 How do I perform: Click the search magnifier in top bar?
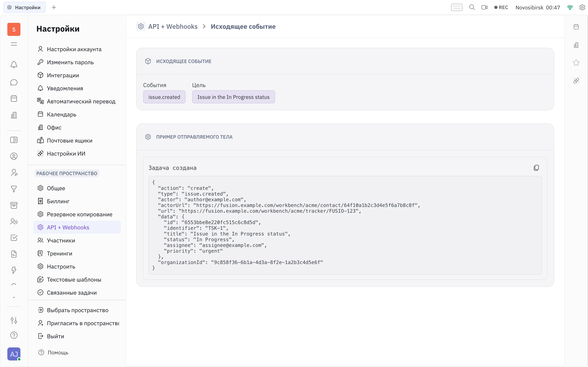[x=472, y=7]
